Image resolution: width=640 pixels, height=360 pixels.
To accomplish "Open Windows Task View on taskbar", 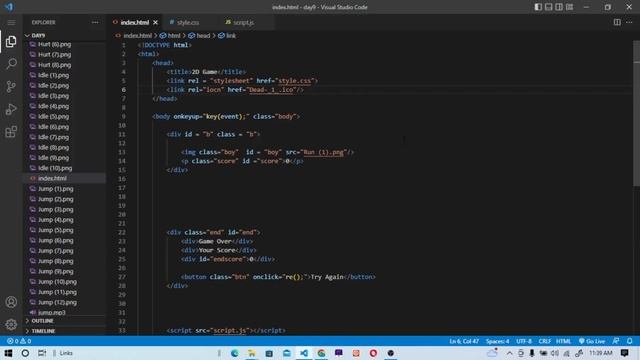I will (42, 353).
